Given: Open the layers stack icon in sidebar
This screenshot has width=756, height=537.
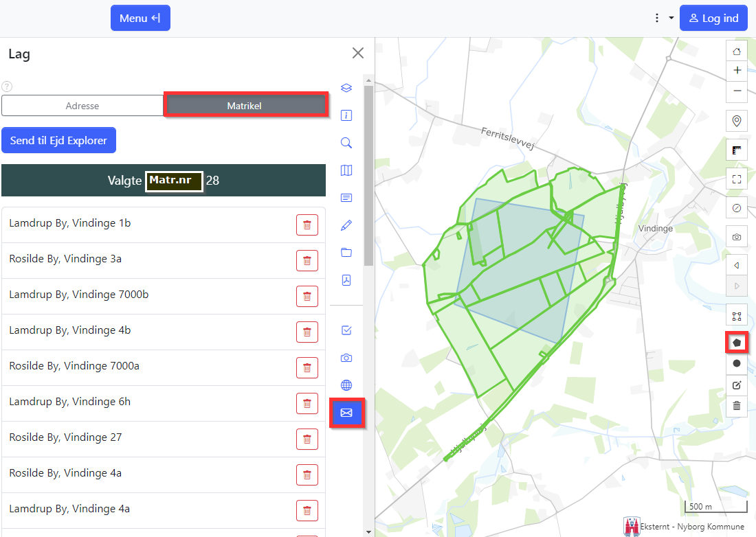Looking at the screenshot, I should tap(346, 88).
